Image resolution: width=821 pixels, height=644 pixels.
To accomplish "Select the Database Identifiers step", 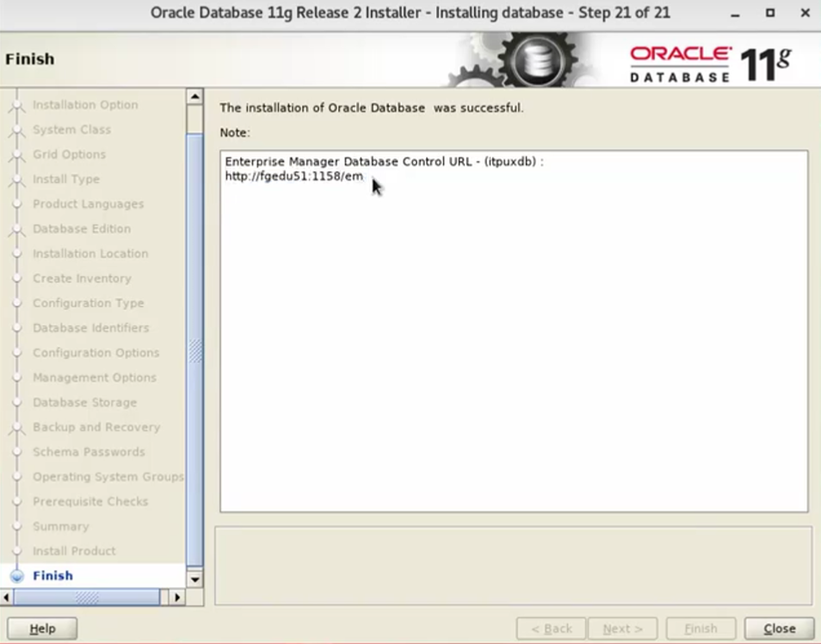I will click(x=90, y=328).
